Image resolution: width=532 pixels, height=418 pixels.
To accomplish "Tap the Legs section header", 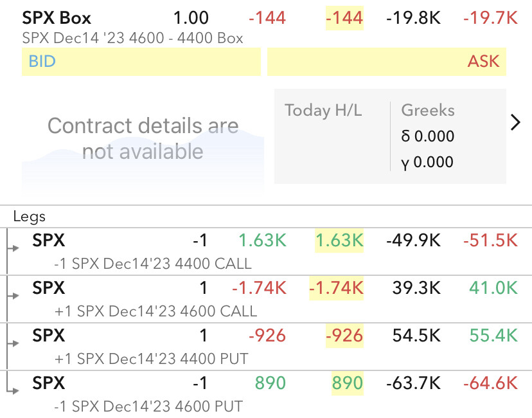I will (30, 217).
